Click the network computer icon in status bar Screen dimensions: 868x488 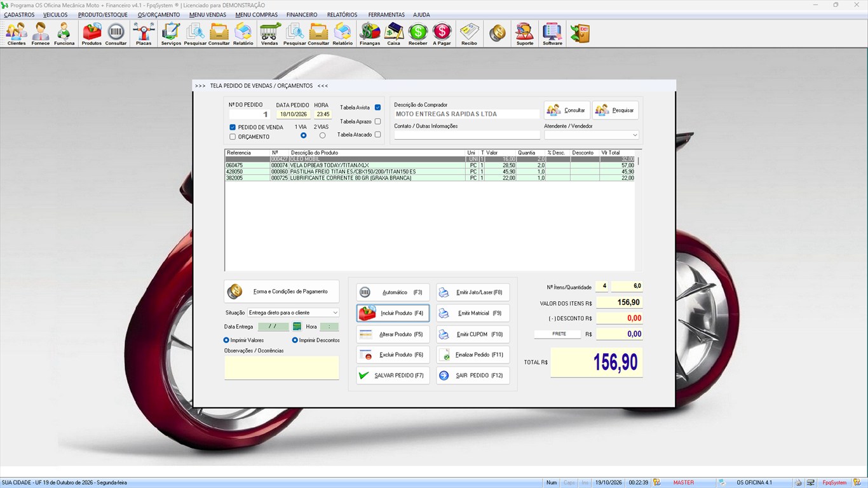click(810, 483)
